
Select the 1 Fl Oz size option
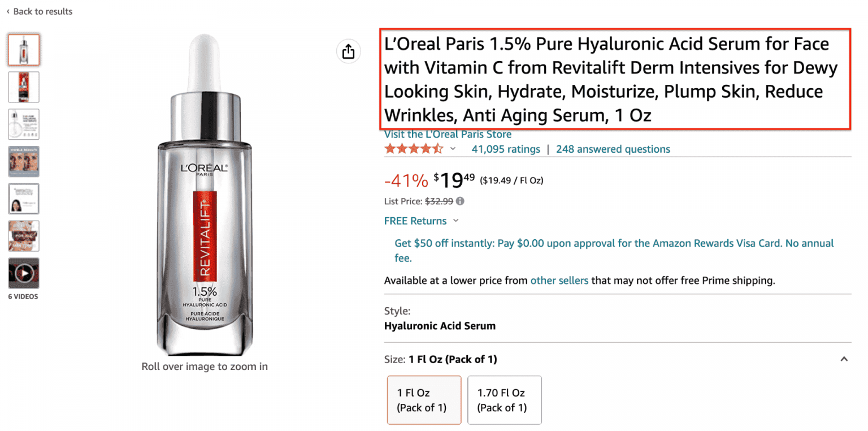[424, 399]
